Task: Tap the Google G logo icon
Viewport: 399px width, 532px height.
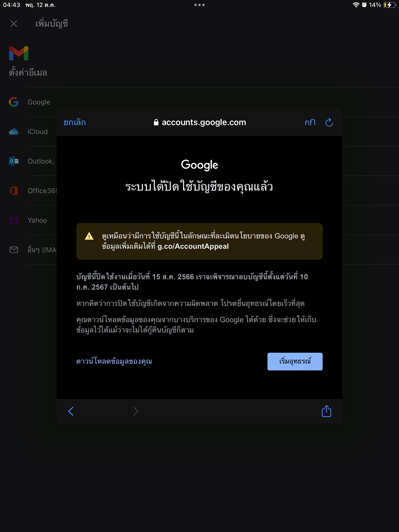Action: pyautogui.click(x=14, y=102)
